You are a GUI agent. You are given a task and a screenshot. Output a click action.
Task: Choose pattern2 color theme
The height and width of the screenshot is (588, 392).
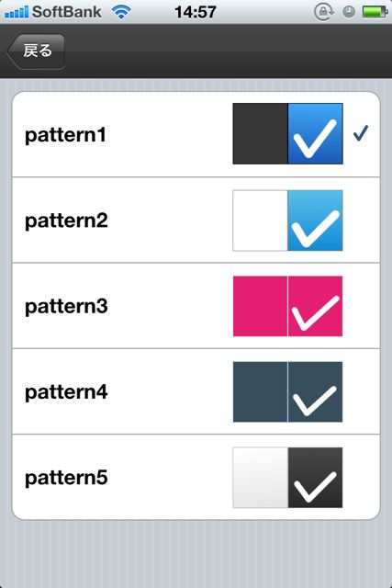coord(196,220)
